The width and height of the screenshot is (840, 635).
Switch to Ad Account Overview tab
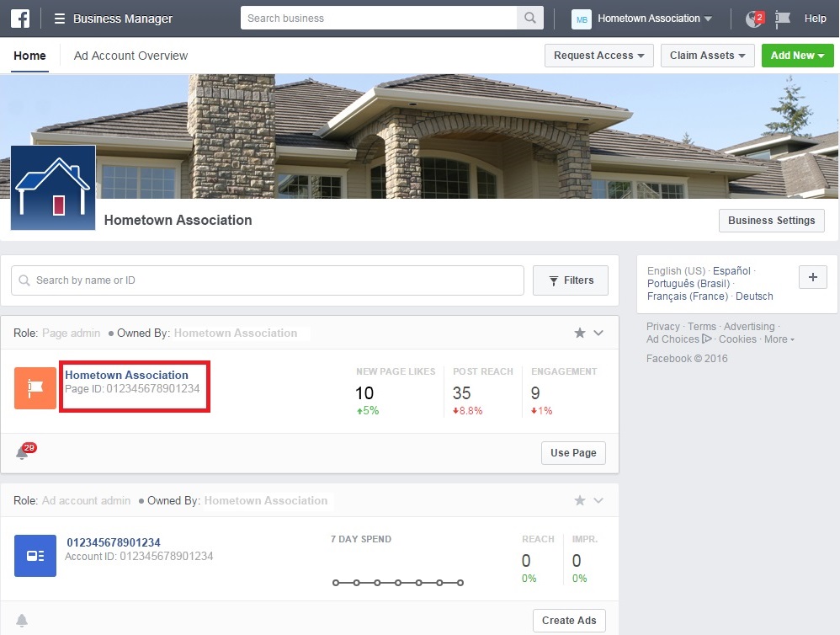[130, 56]
